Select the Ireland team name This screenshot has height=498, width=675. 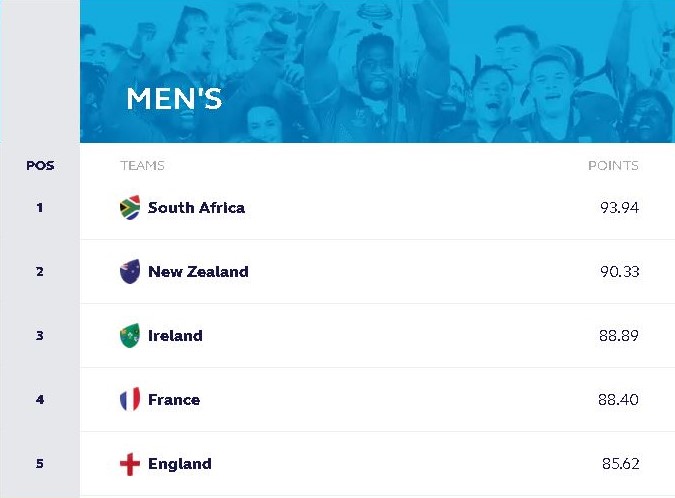click(175, 336)
